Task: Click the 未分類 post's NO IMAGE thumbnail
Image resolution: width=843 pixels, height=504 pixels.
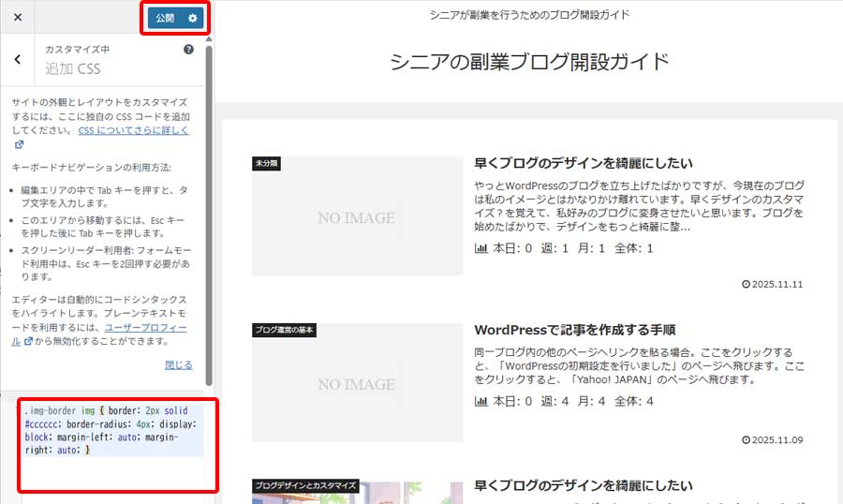Action: [x=356, y=217]
